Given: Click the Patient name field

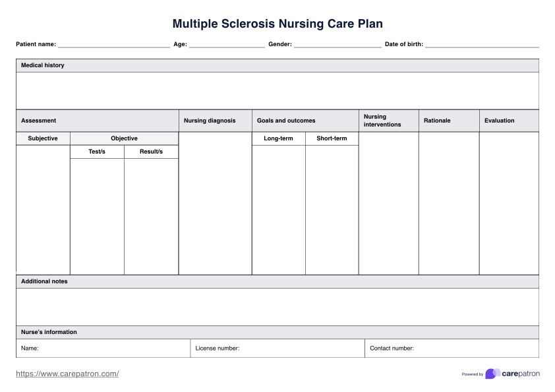Looking at the screenshot, I should (113, 44).
